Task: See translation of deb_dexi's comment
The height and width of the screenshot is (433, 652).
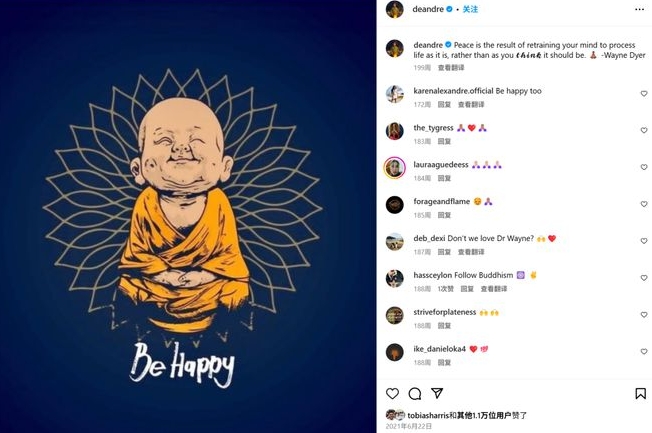Action: coord(471,252)
